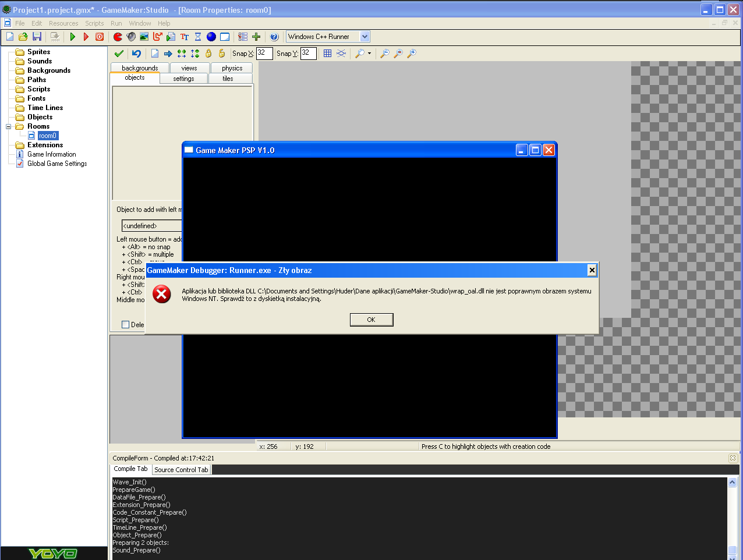Image resolution: width=743 pixels, height=560 pixels.
Task: Toggle the isometric grid icon
Action: click(x=341, y=54)
